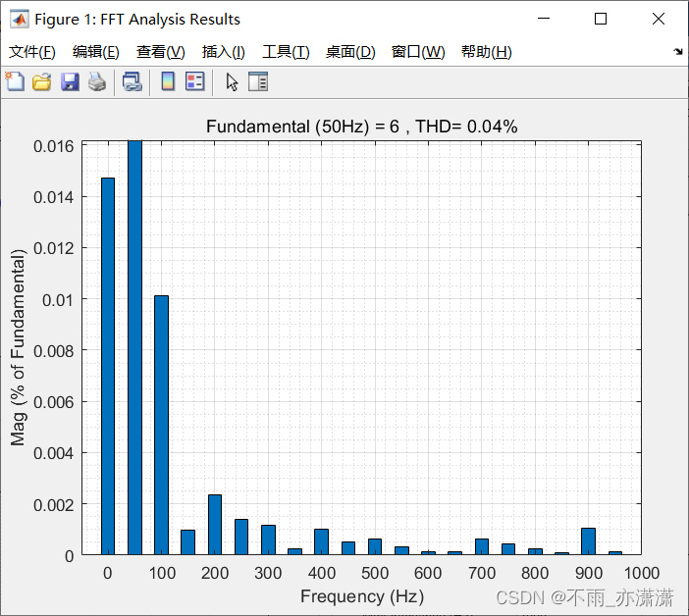Insert Colorbar using the toolbar icon

pos(168,81)
